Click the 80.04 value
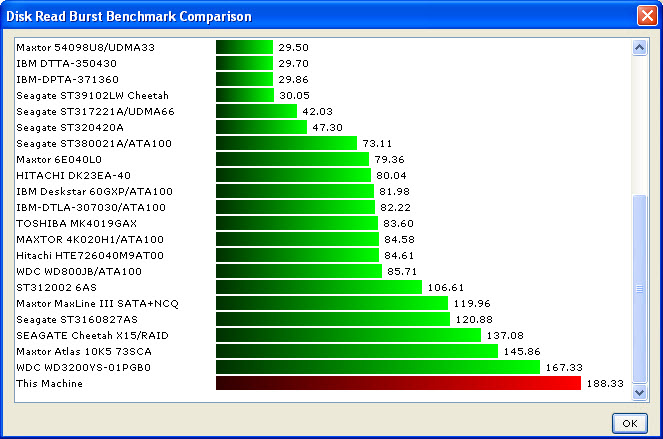Image resolution: width=663 pixels, height=439 pixels. [x=391, y=176]
